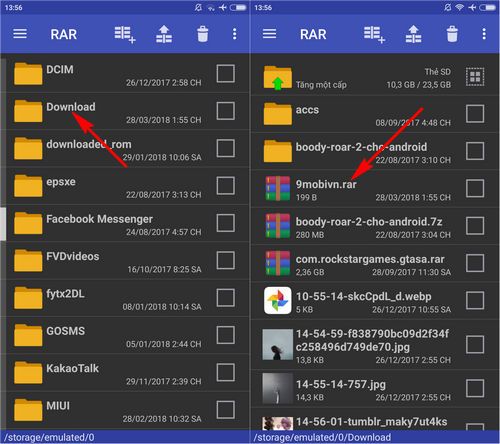Tap extract archive icon in right screen
Screen dimensions: 500x444
[x=413, y=34]
